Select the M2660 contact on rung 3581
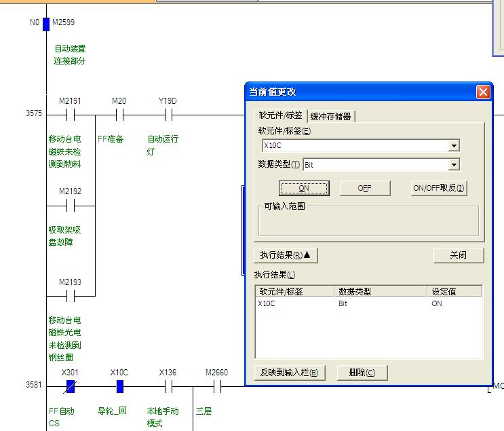This screenshot has height=431, width=504. click(216, 387)
